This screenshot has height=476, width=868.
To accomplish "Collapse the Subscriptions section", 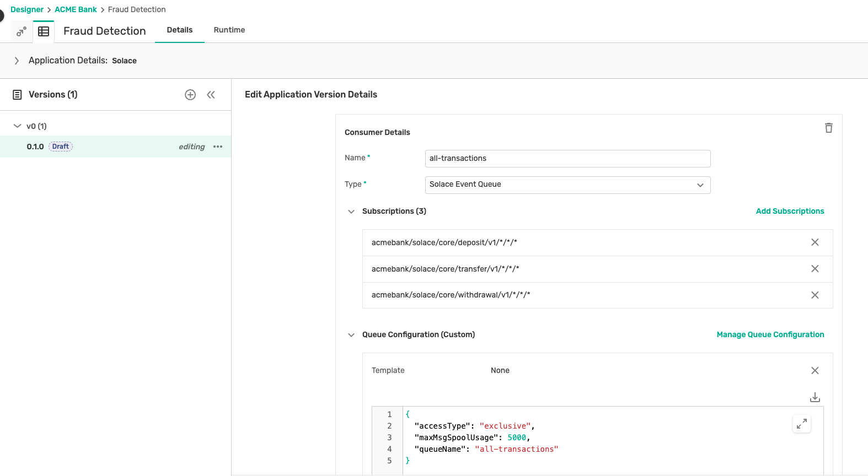I will click(351, 212).
